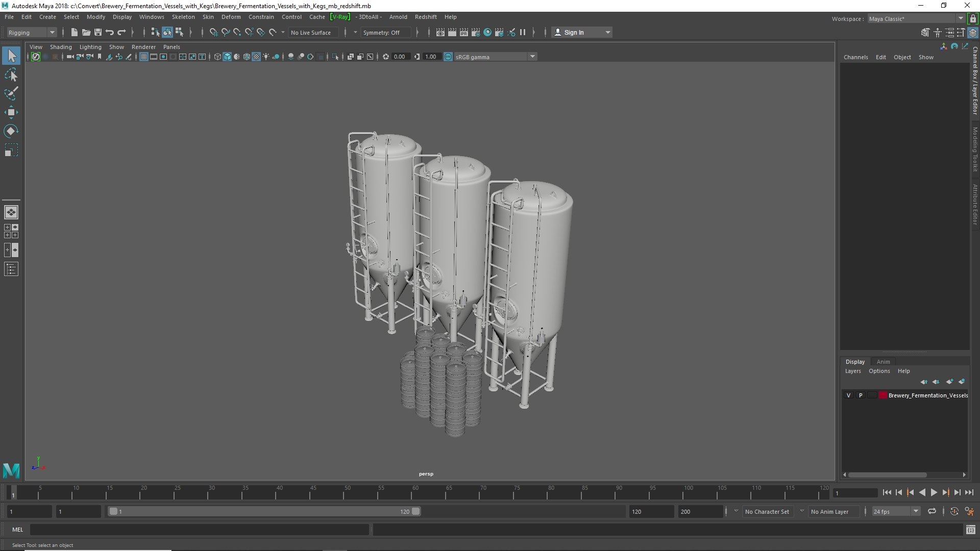This screenshot has width=980, height=551.
Task: Go to start of playback range
Action: coord(887,492)
